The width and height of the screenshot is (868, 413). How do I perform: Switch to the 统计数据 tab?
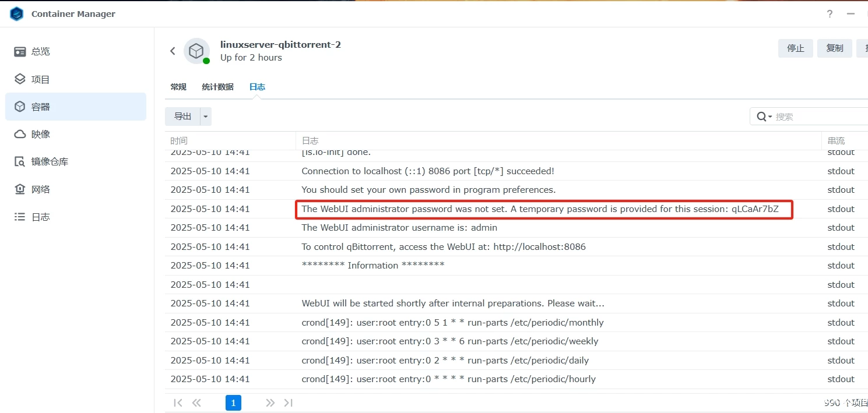click(217, 87)
